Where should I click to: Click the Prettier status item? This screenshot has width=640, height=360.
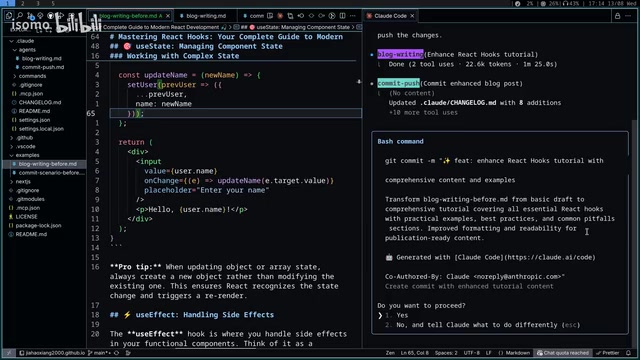(x=608, y=353)
